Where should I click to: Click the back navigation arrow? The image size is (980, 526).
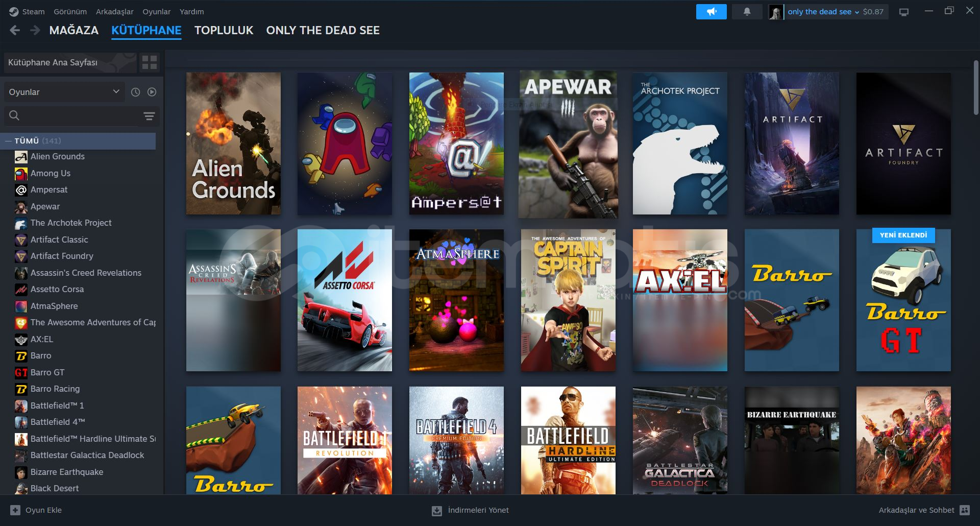pos(15,31)
